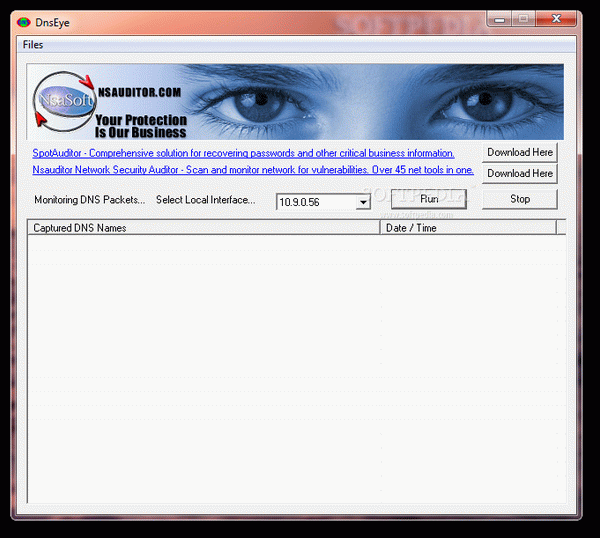Minimize the DnsEye window
Image resolution: width=600 pixels, height=538 pixels.
click(499, 19)
